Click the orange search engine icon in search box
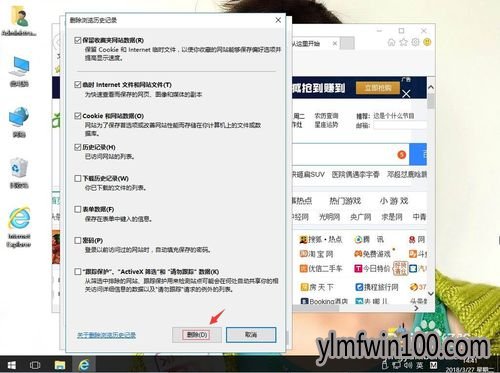The width and height of the screenshot is (500, 373). 402,155
